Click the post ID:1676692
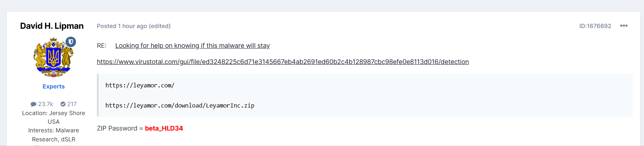The width and height of the screenshot is (644, 146). coord(595,26)
